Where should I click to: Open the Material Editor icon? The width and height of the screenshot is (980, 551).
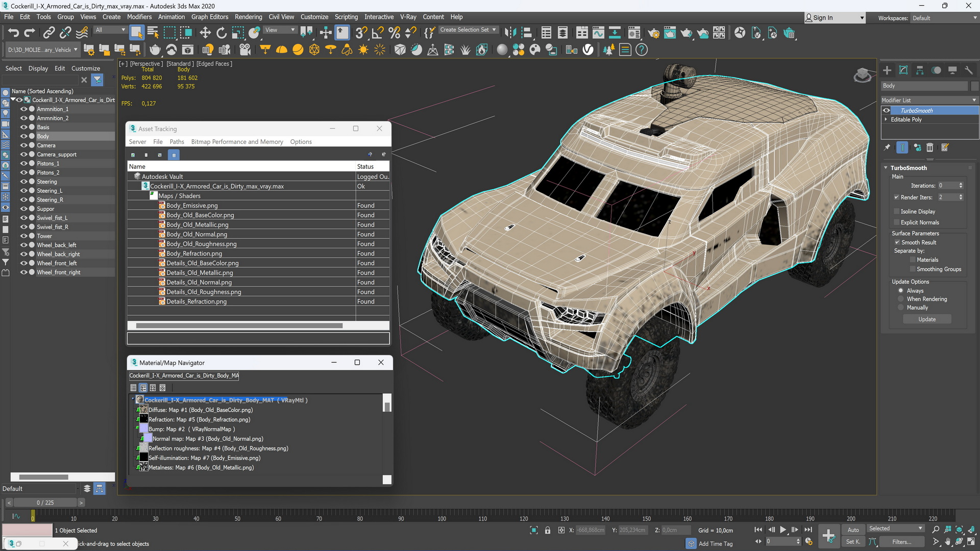(634, 33)
